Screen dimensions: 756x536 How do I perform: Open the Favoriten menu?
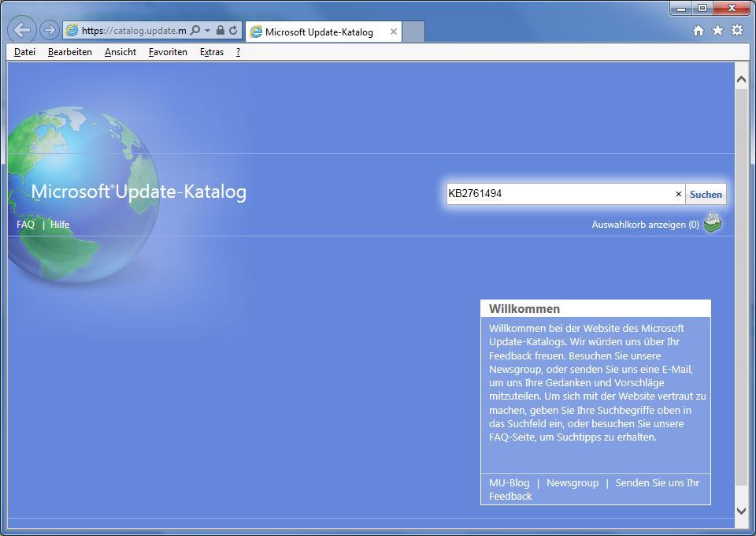pos(168,52)
